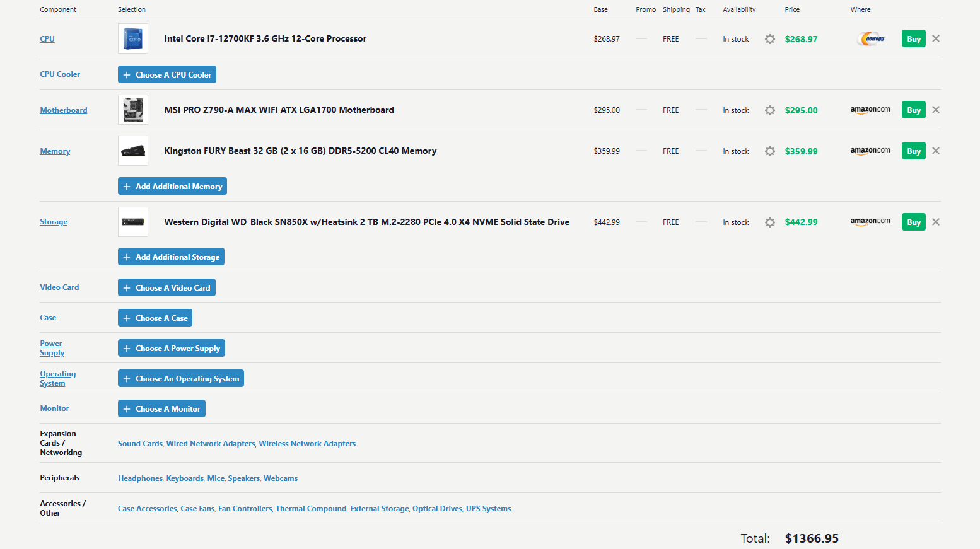Viewport: 980px width, 549px height.
Task: Buy the Intel Core i7-12700KF processor
Action: coord(914,39)
